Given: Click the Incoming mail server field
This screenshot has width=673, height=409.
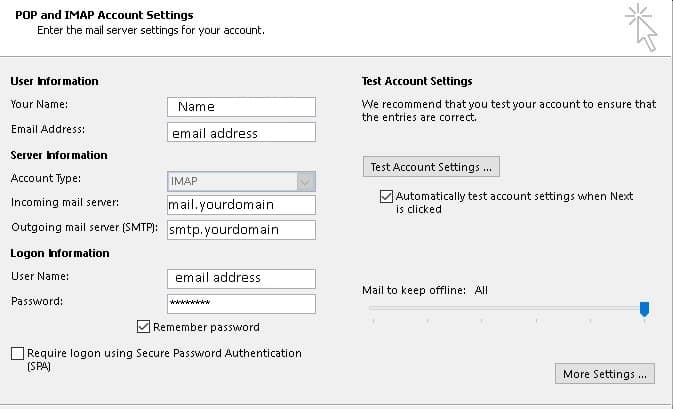Looking at the screenshot, I should (241, 205).
